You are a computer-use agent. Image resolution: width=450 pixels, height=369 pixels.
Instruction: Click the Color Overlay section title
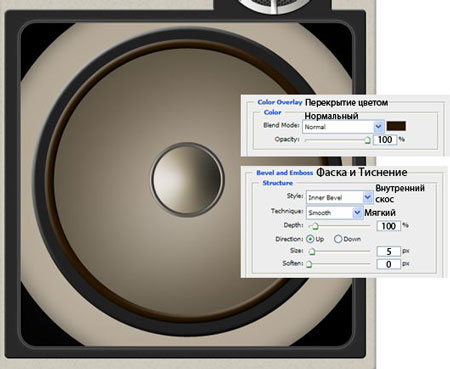click(280, 102)
